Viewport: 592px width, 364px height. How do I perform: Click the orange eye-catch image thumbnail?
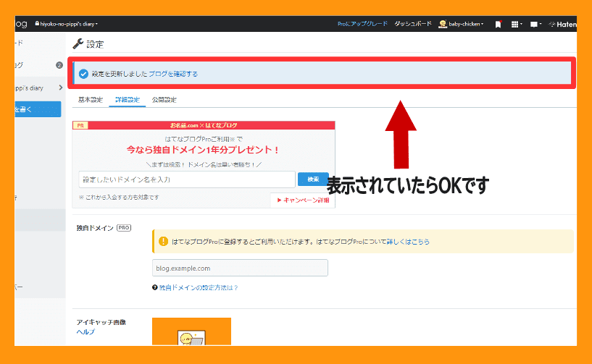(x=191, y=331)
